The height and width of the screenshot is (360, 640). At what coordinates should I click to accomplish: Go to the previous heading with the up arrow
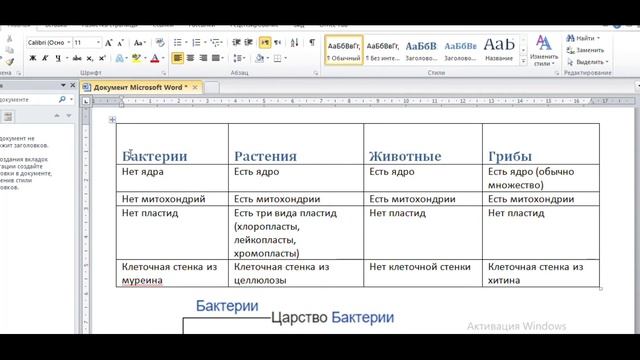pyautogui.click(x=57, y=116)
